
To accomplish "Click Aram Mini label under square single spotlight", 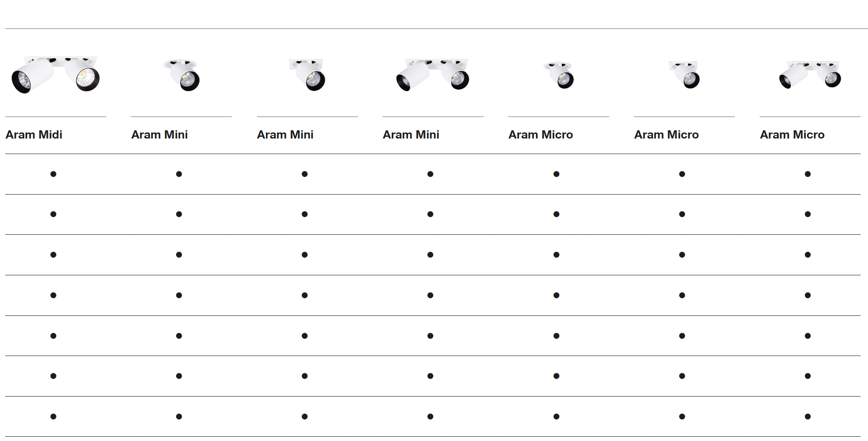I will pyautogui.click(x=285, y=135).
